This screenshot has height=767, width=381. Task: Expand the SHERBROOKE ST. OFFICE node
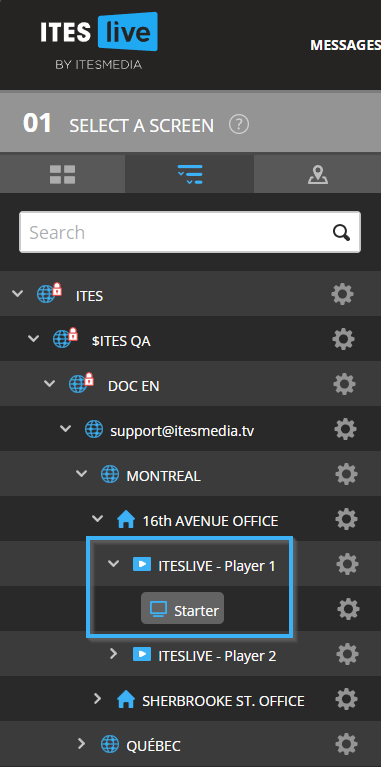97,699
